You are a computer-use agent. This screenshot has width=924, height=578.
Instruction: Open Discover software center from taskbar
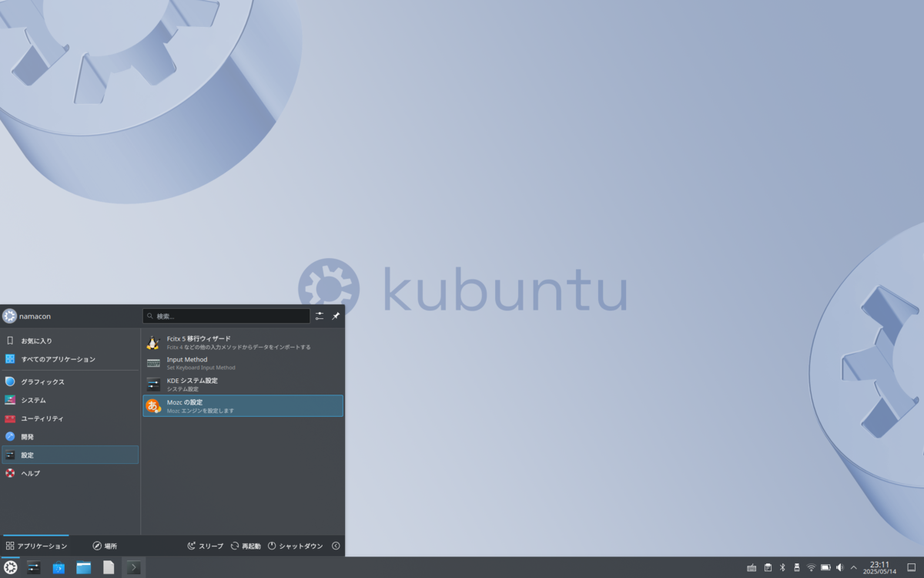tap(59, 567)
